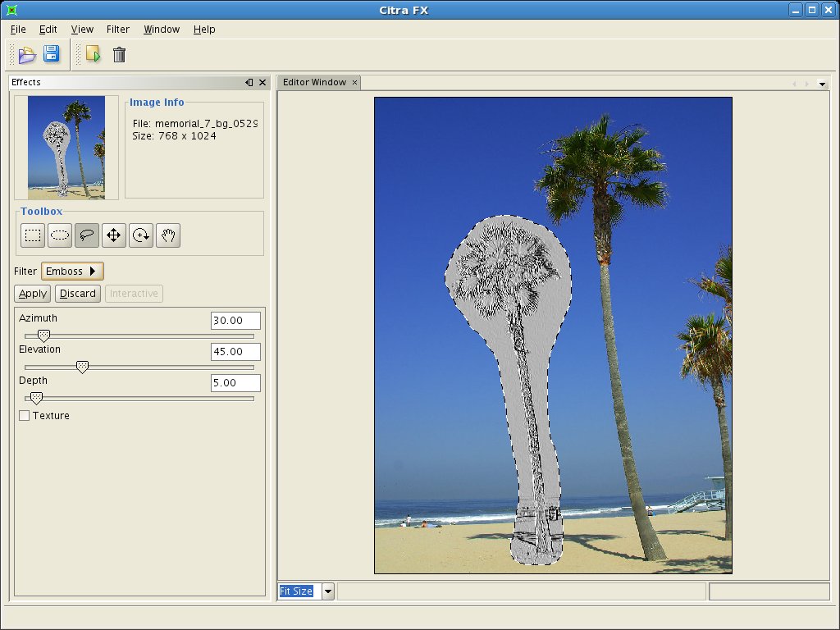Open the Filter menu
Screen dimensions: 840x630
pos(118,30)
